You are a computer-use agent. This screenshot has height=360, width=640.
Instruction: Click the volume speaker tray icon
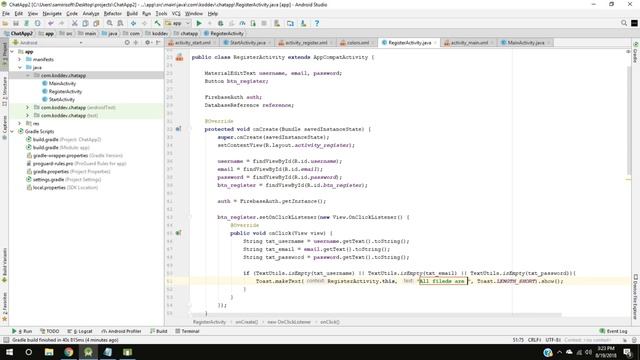(588, 352)
